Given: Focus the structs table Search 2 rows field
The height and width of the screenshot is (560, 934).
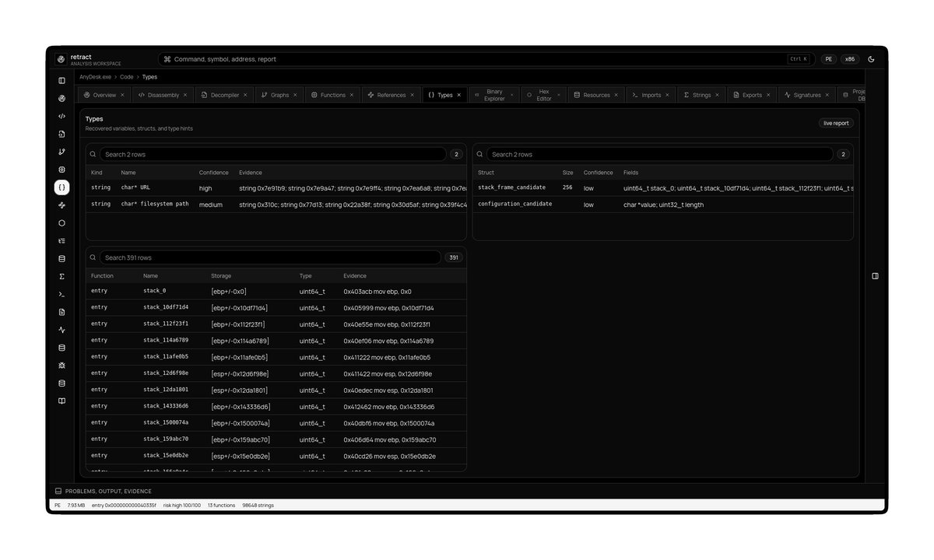Looking at the screenshot, I should point(660,154).
